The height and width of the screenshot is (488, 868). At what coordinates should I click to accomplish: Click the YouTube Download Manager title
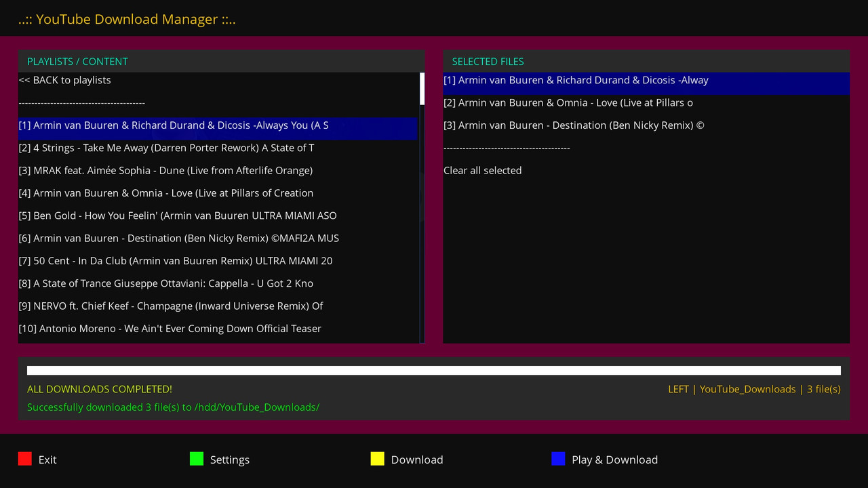click(x=127, y=19)
